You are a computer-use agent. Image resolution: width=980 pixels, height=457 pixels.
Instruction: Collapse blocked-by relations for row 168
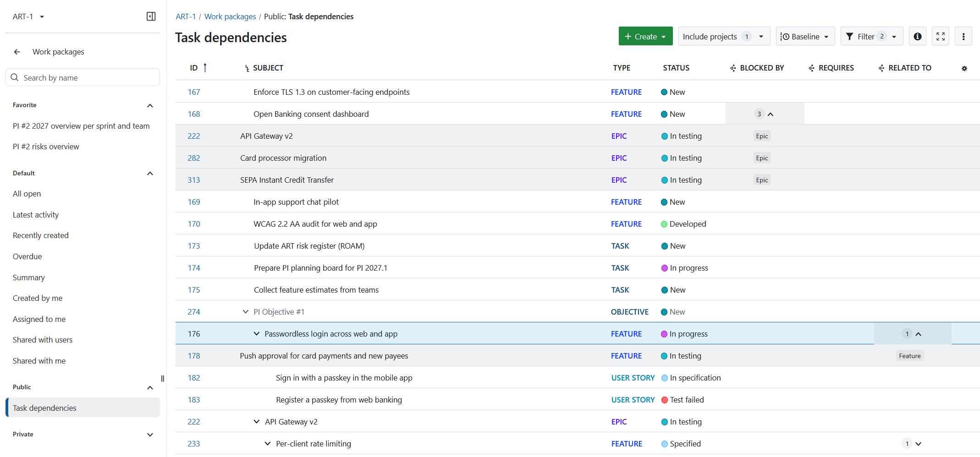click(765, 114)
